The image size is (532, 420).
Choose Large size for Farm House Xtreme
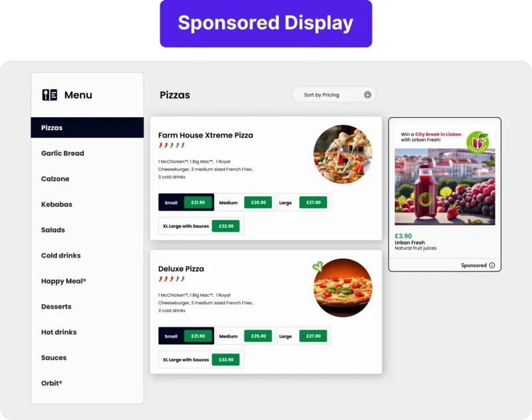tap(304, 202)
